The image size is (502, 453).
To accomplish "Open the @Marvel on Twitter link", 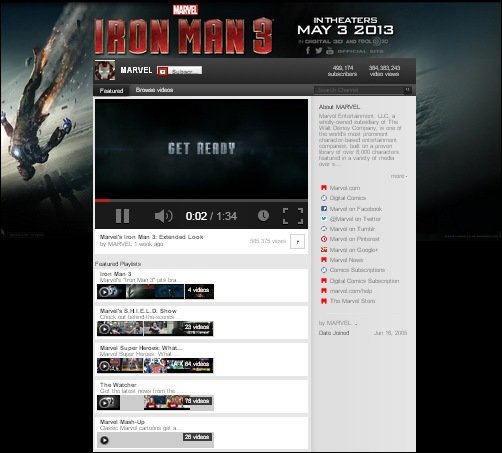I will point(355,219).
